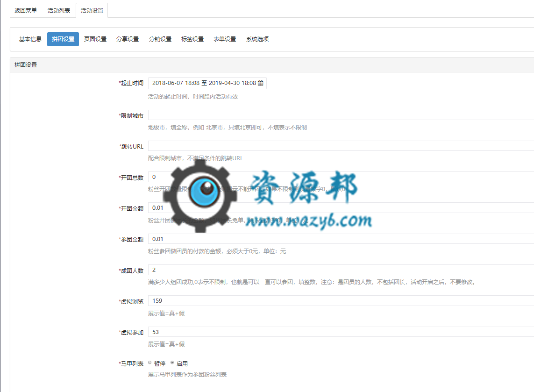The height and width of the screenshot is (392, 534).
Task: Select the 拼团设置 section button
Action: pyautogui.click(x=63, y=39)
